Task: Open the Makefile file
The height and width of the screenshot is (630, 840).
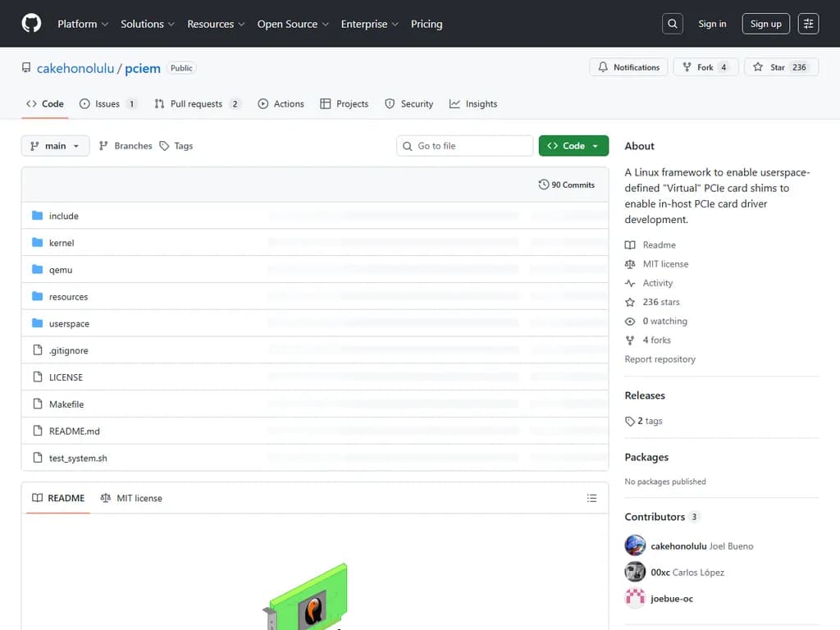Action: pyautogui.click(x=66, y=404)
